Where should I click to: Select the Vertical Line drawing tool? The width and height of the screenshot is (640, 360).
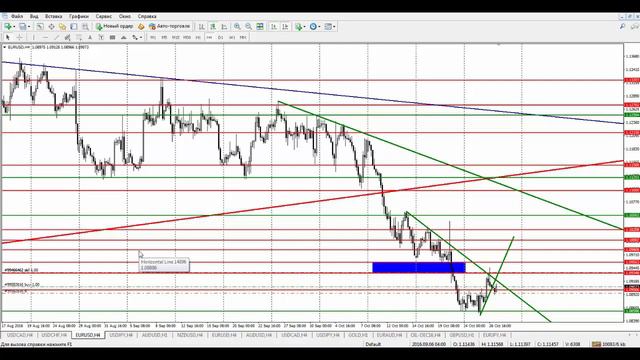coord(33,37)
